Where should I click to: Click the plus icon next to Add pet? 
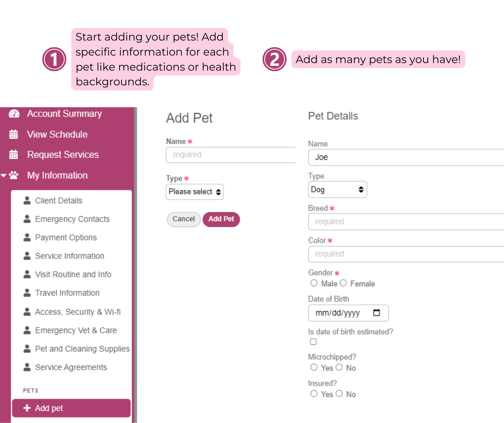pyautogui.click(x=27, y=408)
